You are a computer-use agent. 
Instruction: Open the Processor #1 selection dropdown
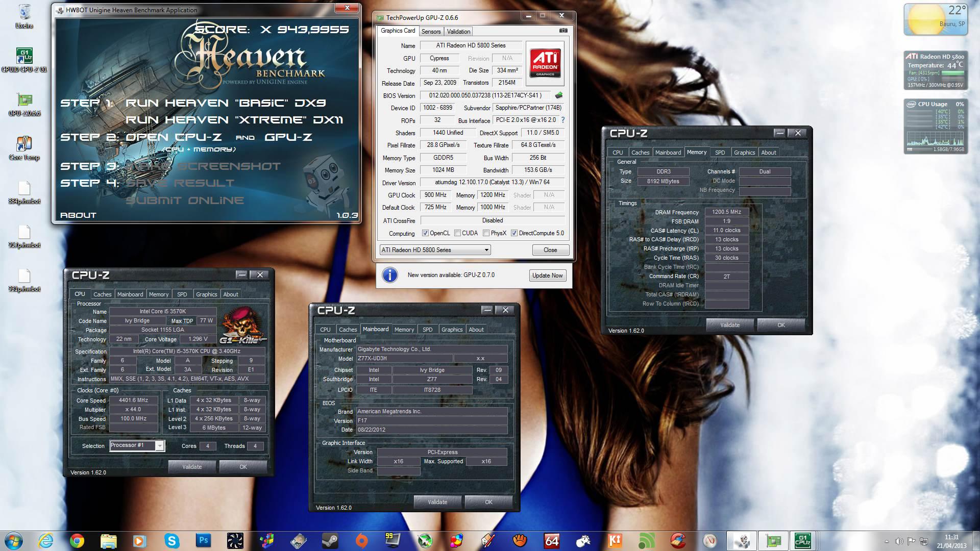137,445
